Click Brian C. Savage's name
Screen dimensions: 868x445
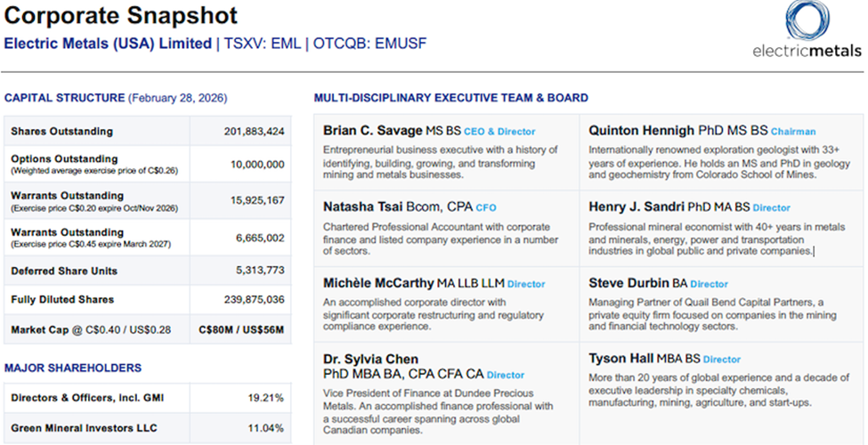coord(372,131)
